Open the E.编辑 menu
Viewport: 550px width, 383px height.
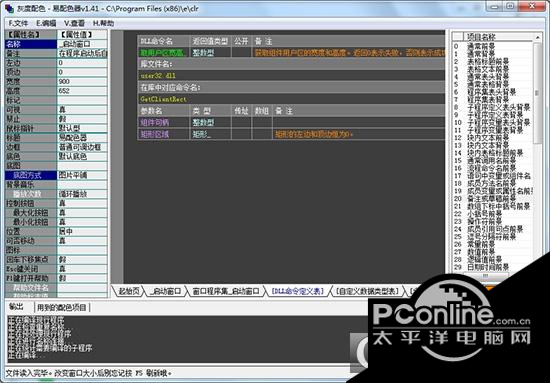[x=46, y=23]
